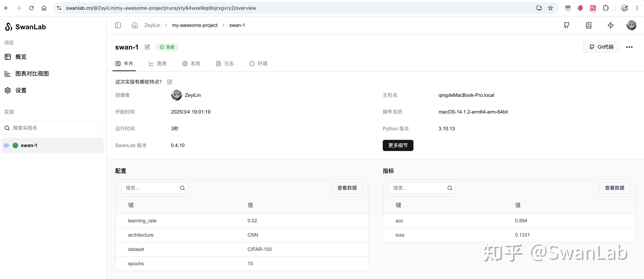Open my-awesome-project breadcrumb link

pos(194,25)
